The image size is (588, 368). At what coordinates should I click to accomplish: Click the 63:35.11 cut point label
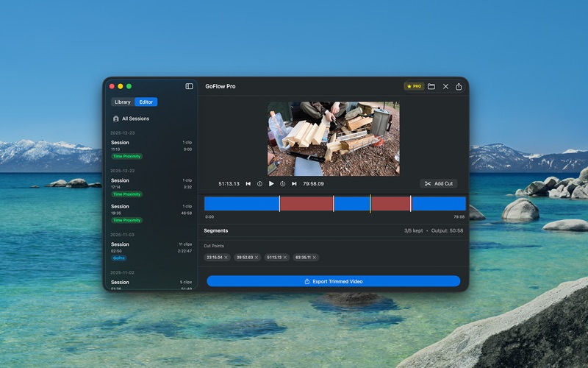[303, 258]
